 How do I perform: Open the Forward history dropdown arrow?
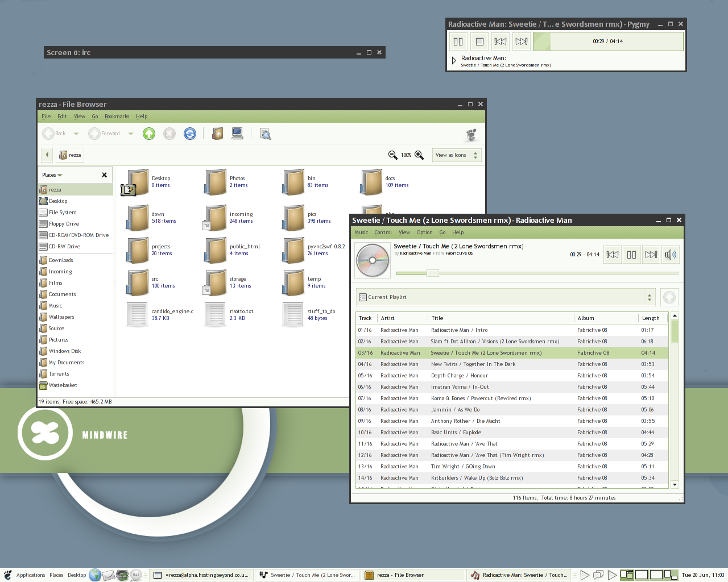point(131,134)
